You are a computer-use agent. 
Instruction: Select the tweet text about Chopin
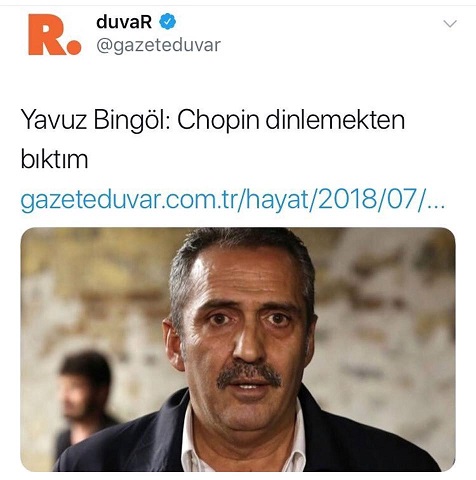coord(213,139)
